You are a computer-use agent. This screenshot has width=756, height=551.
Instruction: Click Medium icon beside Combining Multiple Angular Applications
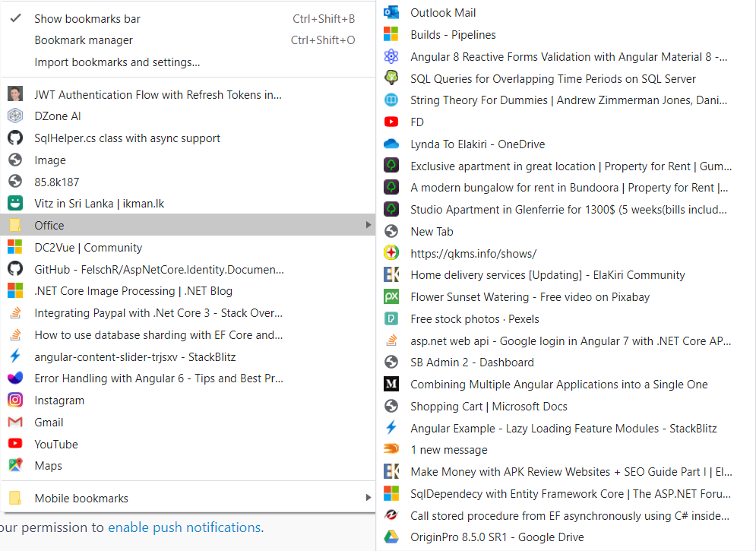[391, 384]
